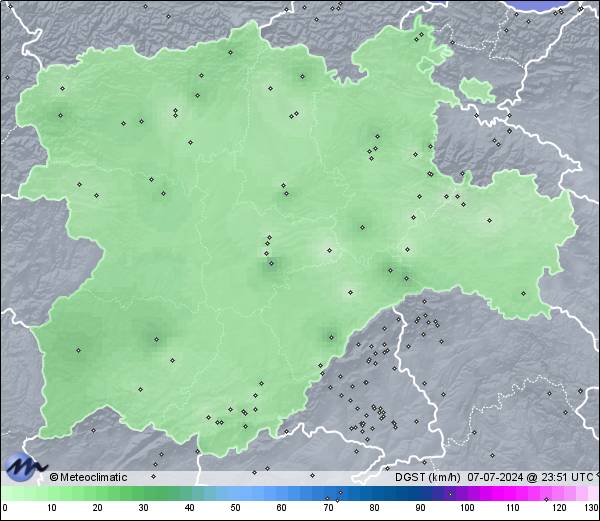This screenshot has width=600, height=521.
Task: Choose the 40 km/h legend value
Action: coord(189,508)
